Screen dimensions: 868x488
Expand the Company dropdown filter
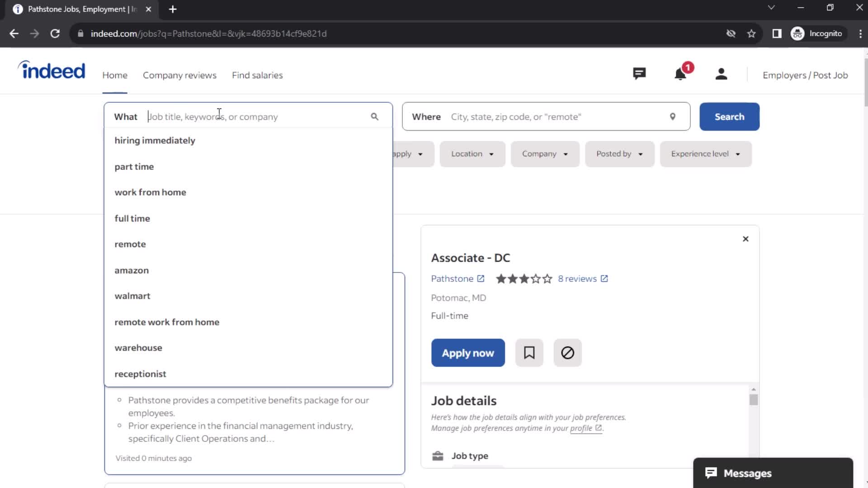pyautogui.click(x=544, y=154)
